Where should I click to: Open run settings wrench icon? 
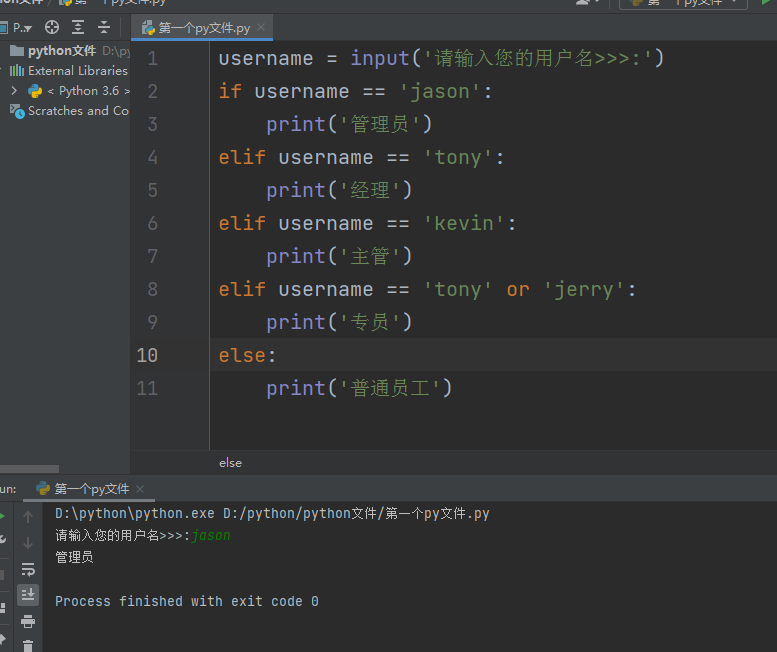pos(2,539)
